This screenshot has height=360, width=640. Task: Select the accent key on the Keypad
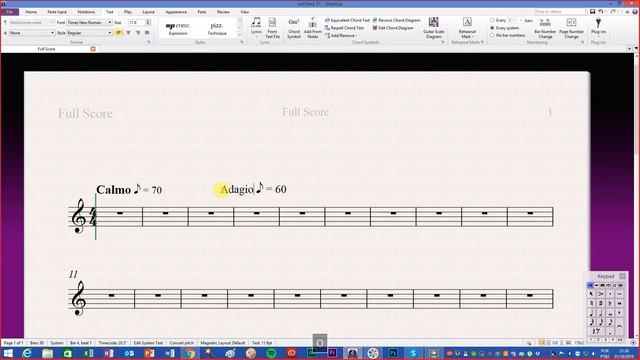601,294
